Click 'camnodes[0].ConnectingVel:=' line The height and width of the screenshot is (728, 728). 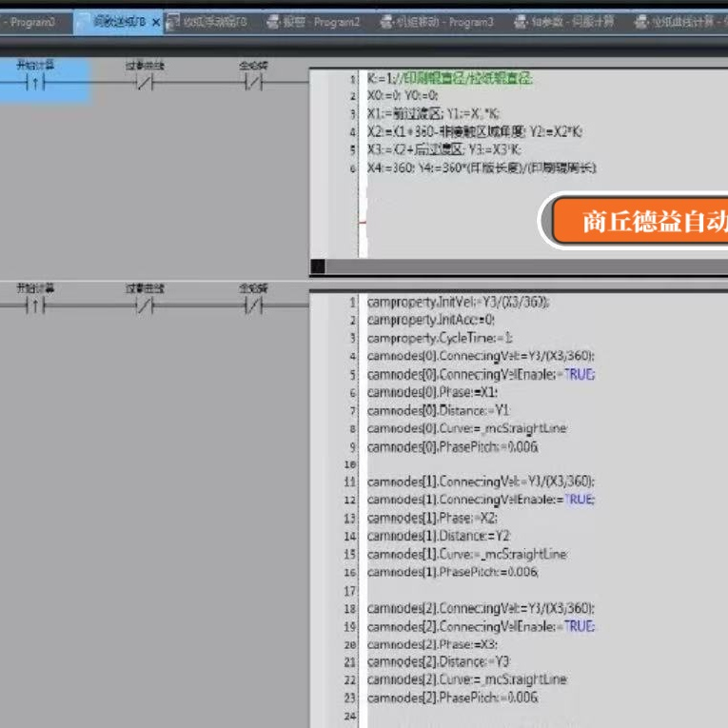point(481,356)
